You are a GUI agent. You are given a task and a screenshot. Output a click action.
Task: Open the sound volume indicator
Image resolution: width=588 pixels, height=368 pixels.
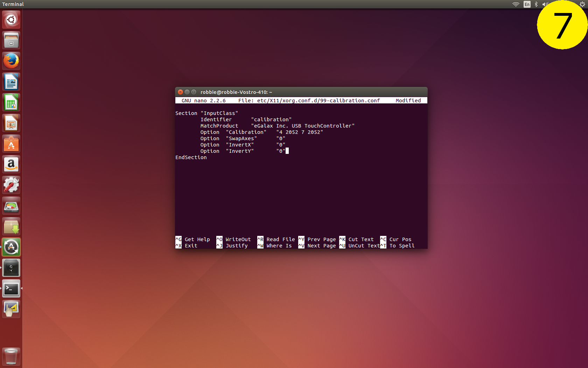(x=545, y=4)
